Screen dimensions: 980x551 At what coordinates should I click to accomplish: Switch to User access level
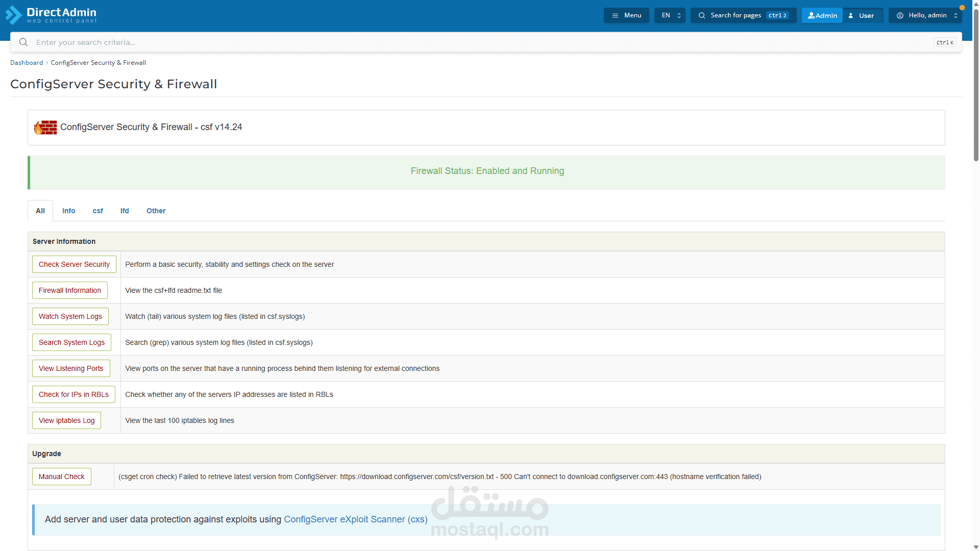pos(862,15)
